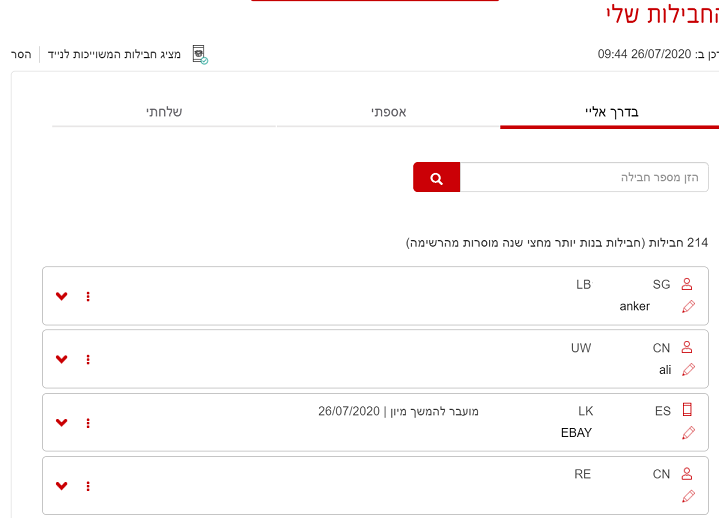Image resolution: width=719 pixels, height=518 pixels.
Task: Click the person icon on the RE package row
Action: [x=687, y=474]
